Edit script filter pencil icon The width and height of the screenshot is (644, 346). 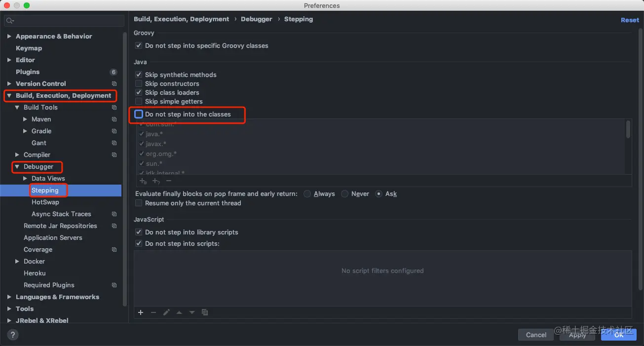(166, 312)
